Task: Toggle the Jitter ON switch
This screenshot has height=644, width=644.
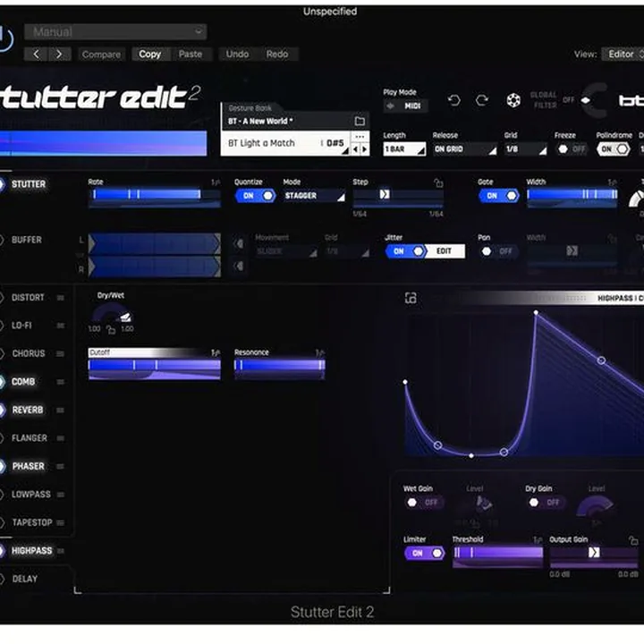Action: (x=405, y=251)
